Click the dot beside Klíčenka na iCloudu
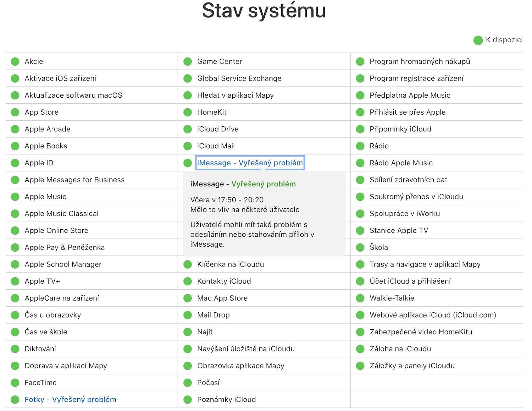The image size is (532, 411). [x=188, y=265]
